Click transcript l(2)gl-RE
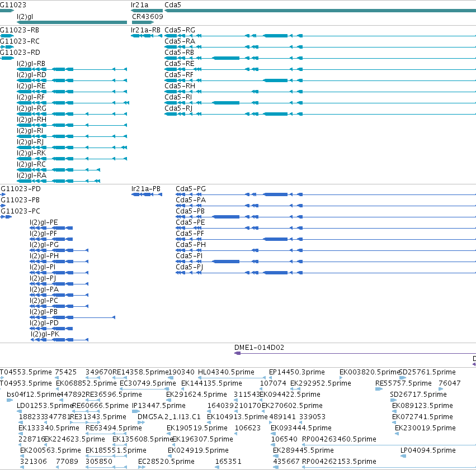Screen dimensions: 476x470 tap(72, 92)
